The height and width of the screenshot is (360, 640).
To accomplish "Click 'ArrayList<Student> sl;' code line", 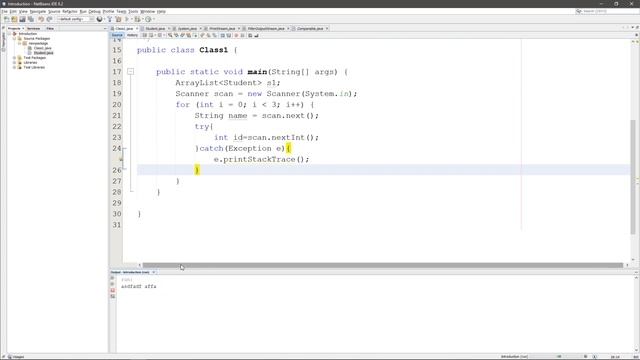I will point(228,83).
